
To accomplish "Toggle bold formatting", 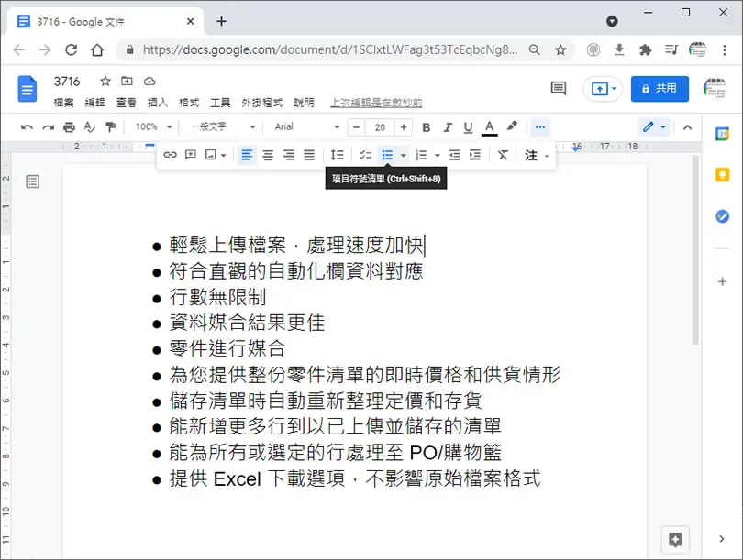I will coord(426,126).
